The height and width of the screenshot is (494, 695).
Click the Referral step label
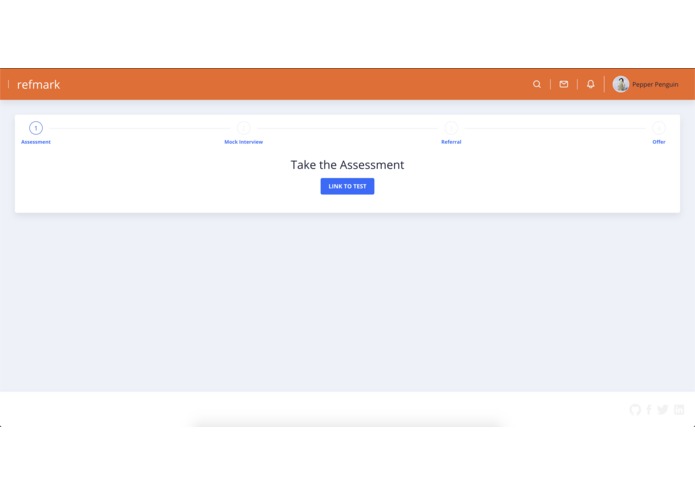451,142
